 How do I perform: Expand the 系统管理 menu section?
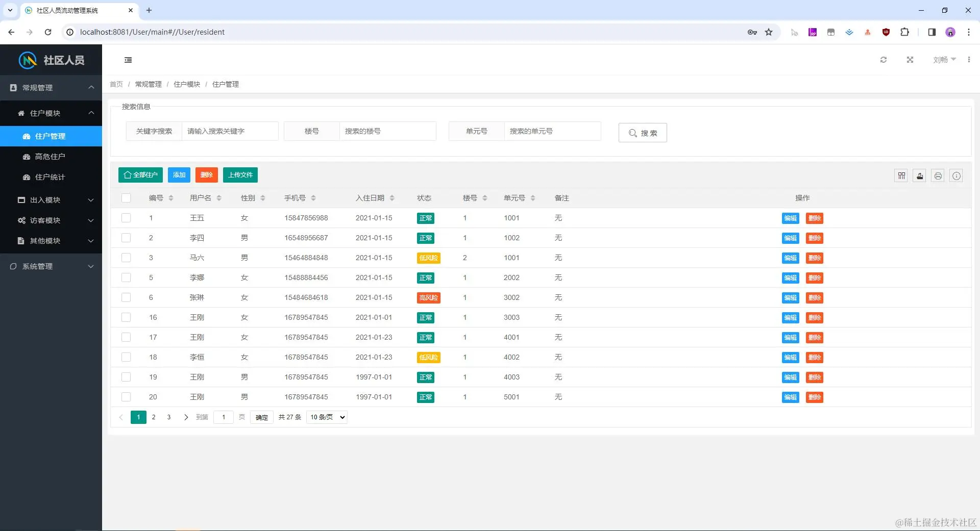51,266
